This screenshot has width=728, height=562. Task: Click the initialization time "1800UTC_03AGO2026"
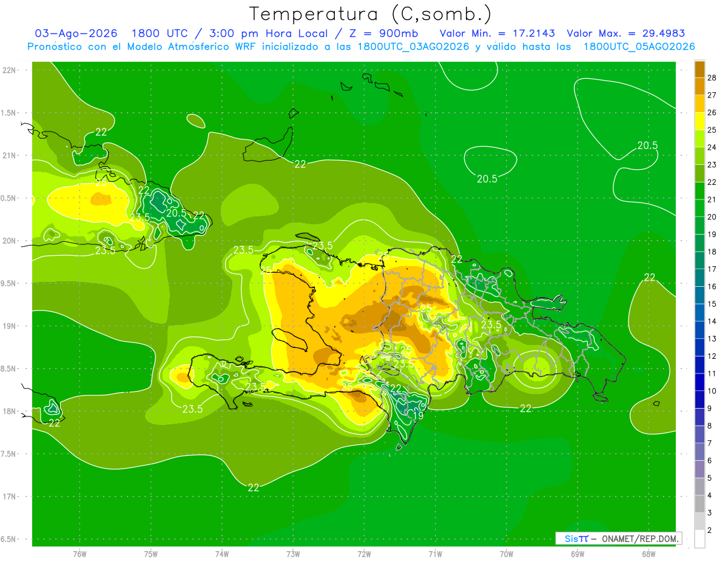[x=414, y=47]
